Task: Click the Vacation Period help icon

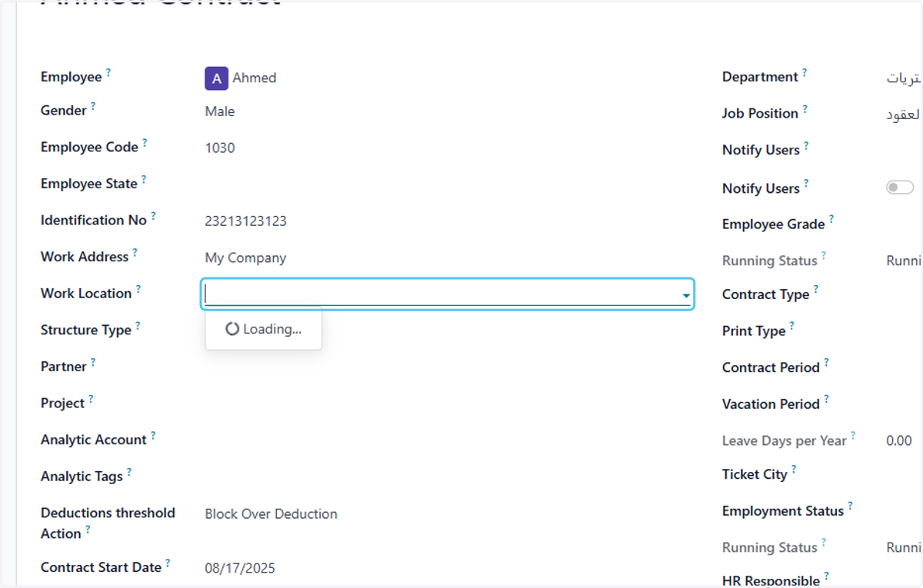Action: [x=827, y=400]
